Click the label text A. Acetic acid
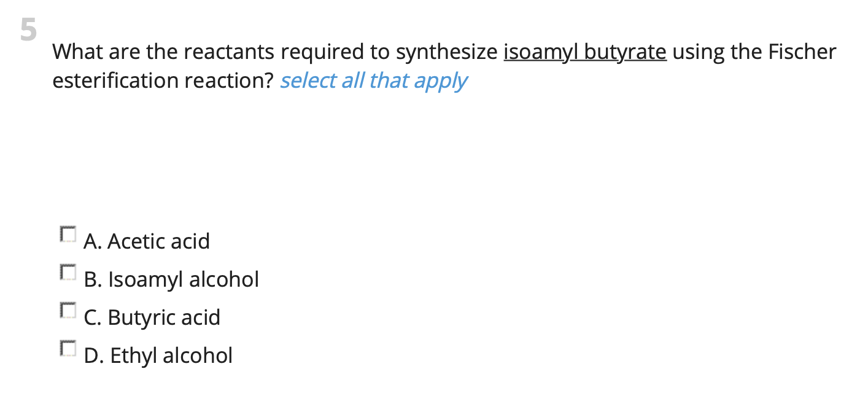The width and height of the screenshot is (868, 404). pos(147,241)
